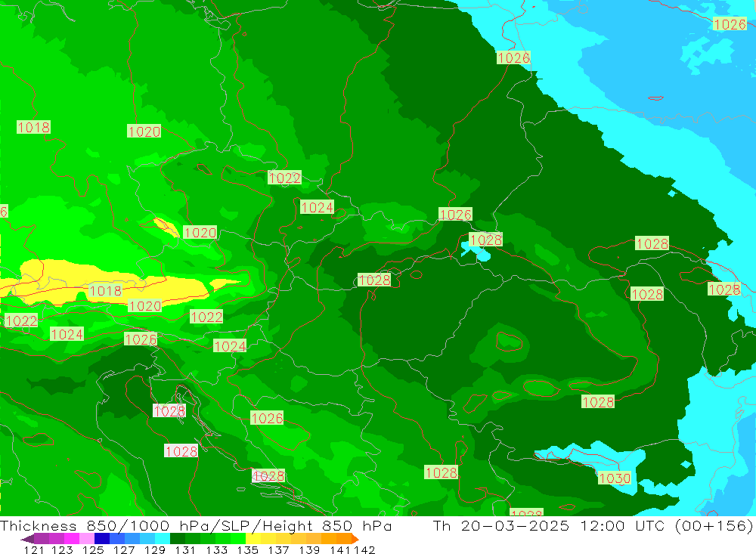The height and width of the screenshot is (554, 756).
Task: Click the 1018 label inside the yellow band
Action: [106, 291]
